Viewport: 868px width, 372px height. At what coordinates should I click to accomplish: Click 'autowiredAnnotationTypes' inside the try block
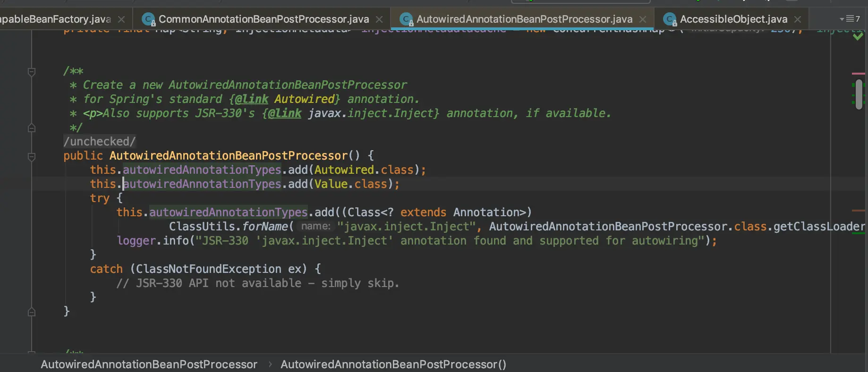229,212
